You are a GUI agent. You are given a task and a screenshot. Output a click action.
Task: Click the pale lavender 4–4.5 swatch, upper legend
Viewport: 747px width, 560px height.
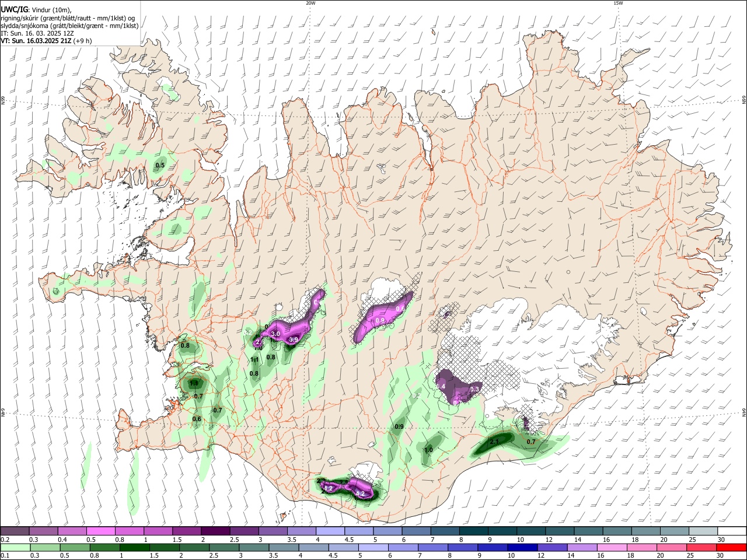point(330,531)
